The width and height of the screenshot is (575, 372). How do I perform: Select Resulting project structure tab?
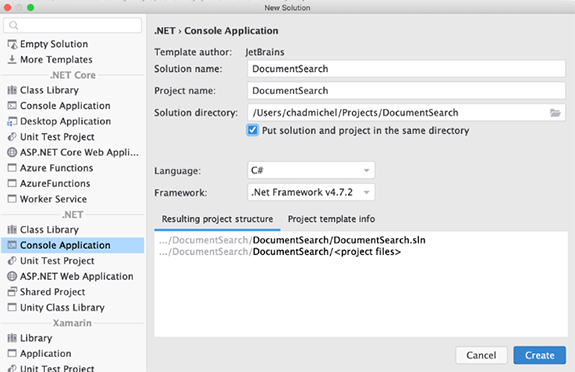(x=217, y=219)
